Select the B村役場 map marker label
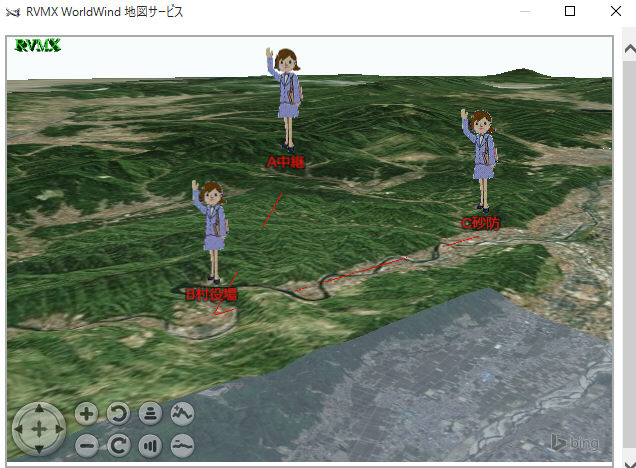 tap(212, 294)
